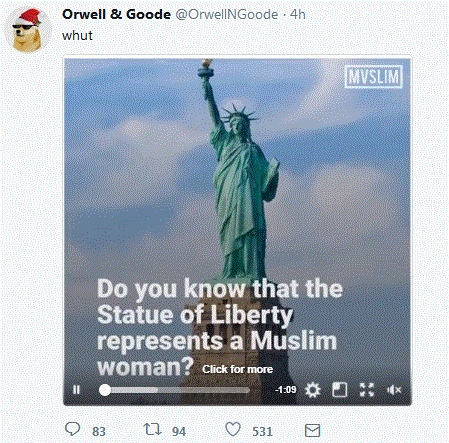Click the video progress slider handle
449x443 pixels.
[105, 390]
